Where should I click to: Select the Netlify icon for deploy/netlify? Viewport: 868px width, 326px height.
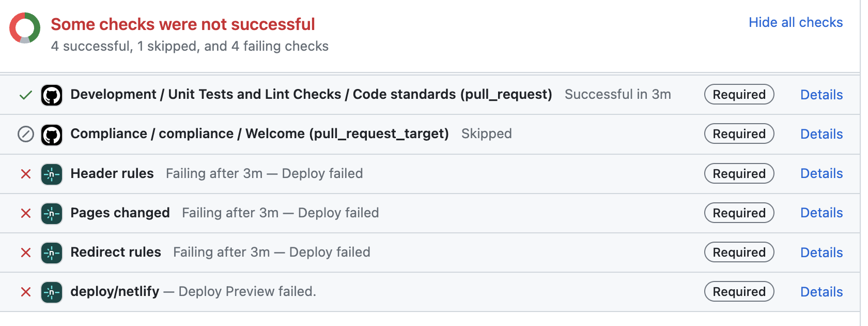pyautogui.click(x=51, y=291)
